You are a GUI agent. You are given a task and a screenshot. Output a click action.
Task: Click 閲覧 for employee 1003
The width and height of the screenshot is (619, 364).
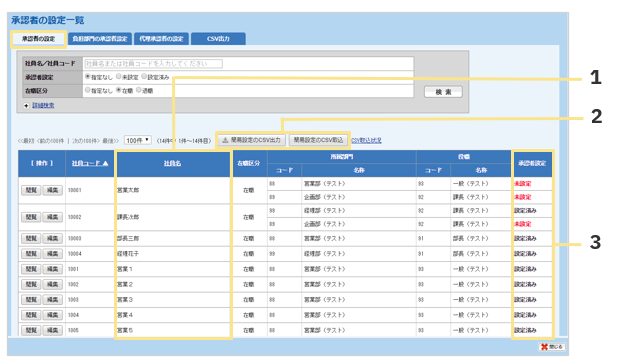(x=31, y=300)
